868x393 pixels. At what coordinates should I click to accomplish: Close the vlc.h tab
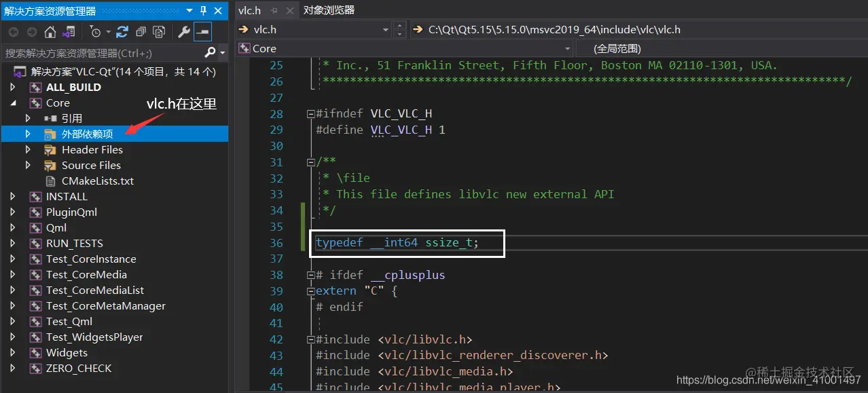(x=289, y=11)
